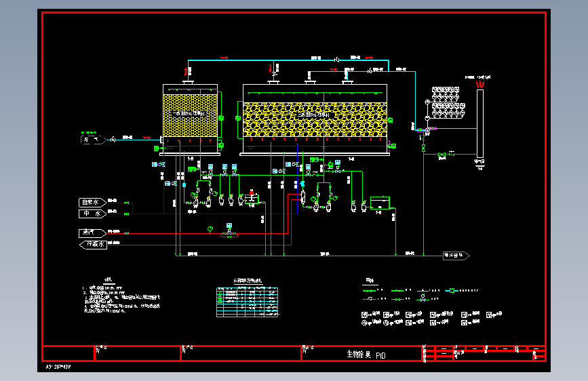The height and width of the screenshot is (381, 588).
Task: Click the legend heading above the line symbols
Action: pyautogui.click(x=370, y=280)
